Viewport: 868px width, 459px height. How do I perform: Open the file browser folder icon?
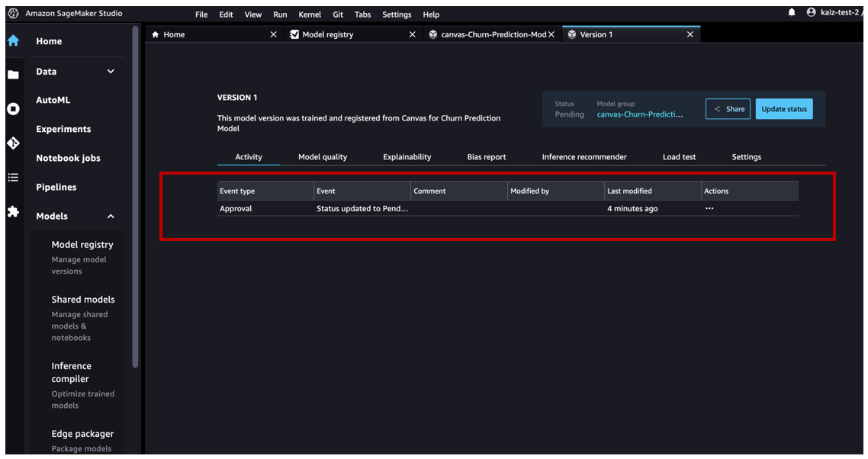coord(13,75)
